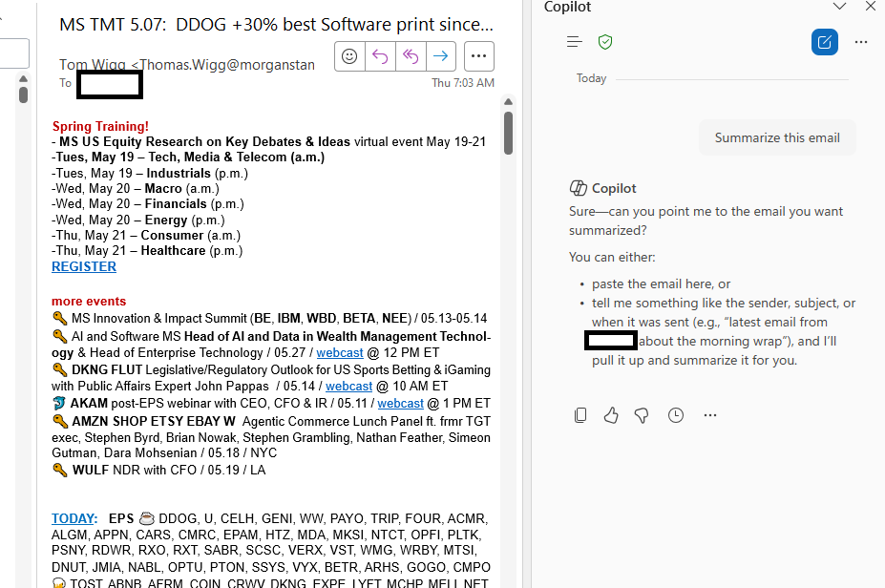Click the Wed, May 20 Macro line
The height and width of the screenshot is (588, 885).
pos(136,188)
